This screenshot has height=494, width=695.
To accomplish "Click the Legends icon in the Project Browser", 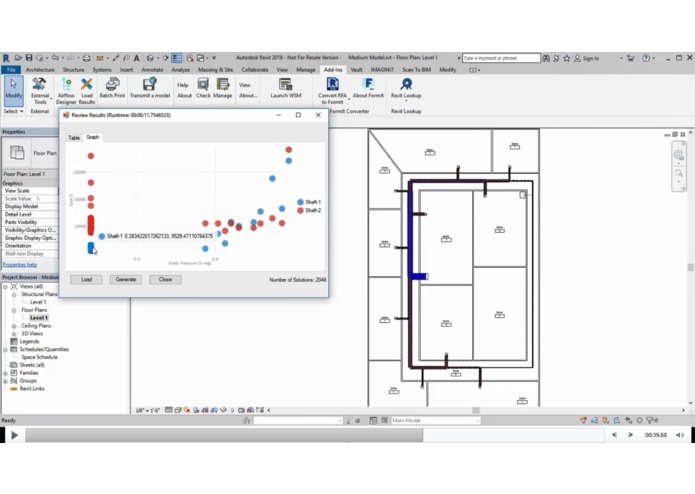I will point(14,341).
